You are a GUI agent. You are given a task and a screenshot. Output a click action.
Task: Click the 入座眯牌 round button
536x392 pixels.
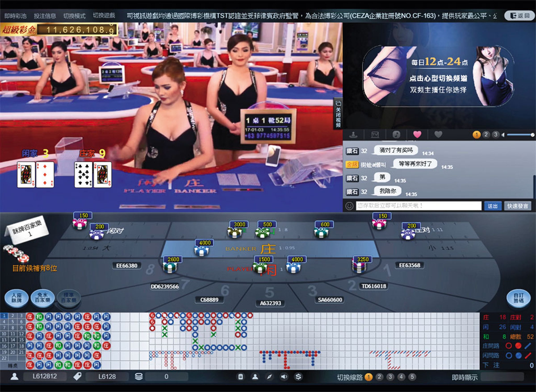[x=17, y=298]
